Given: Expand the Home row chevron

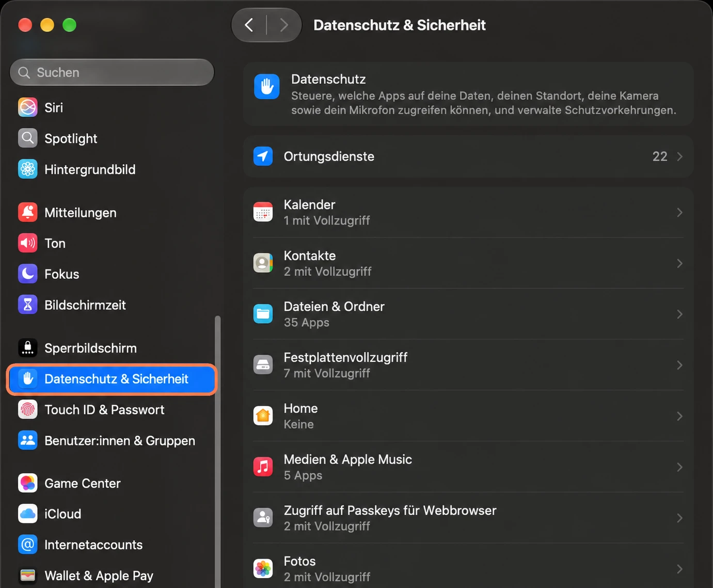Looking at the screenshot, I should (679, 416).
